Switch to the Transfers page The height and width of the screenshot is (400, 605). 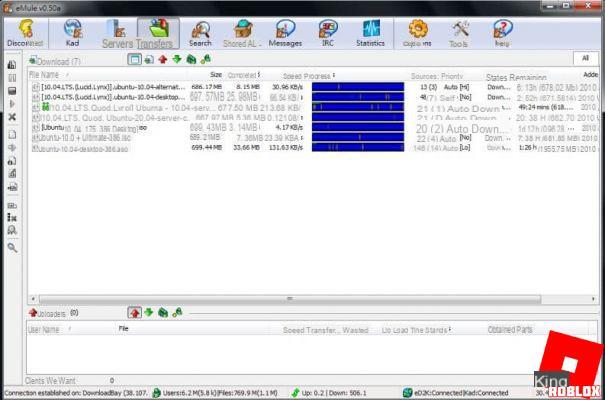[158, 34]
